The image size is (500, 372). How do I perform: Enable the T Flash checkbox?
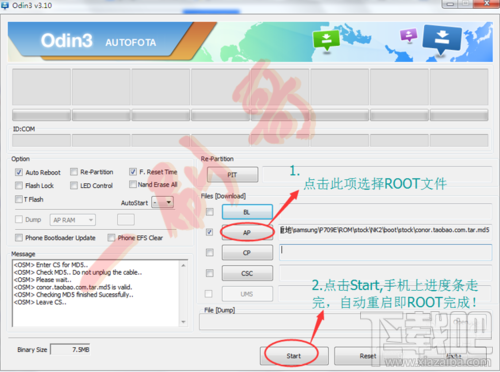[x=19, y=199]
